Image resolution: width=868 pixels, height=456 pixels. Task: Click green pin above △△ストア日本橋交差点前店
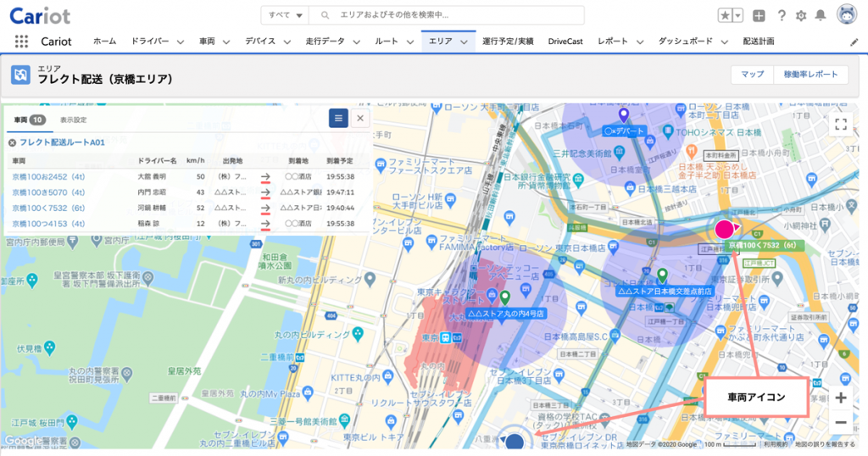coord(662,275)
